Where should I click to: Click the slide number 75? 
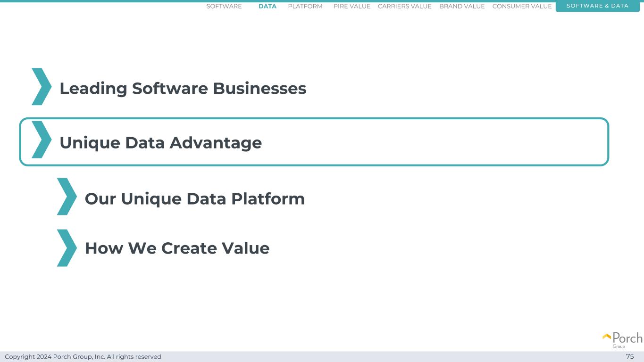(x=630, y=356)
